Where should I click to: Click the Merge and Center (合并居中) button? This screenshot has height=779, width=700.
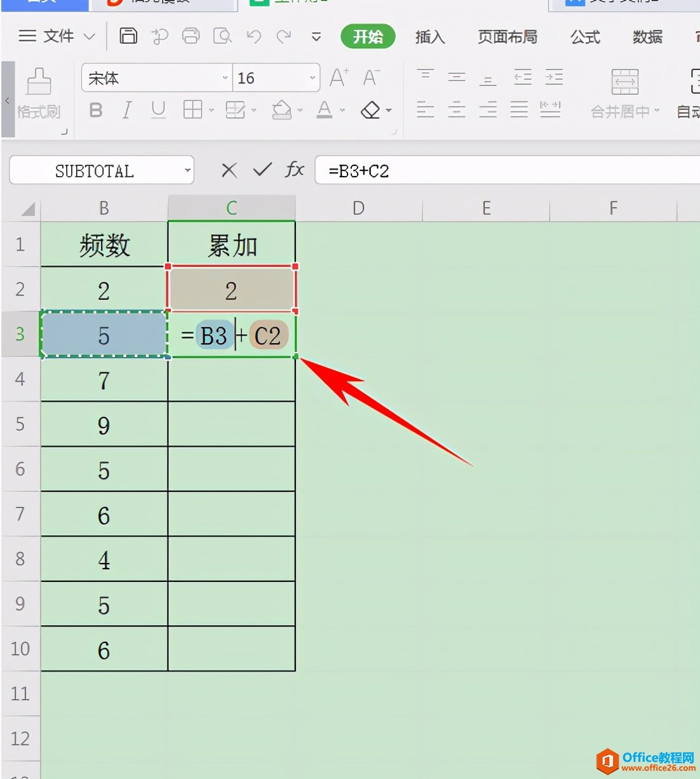click(x=625, y=93)
